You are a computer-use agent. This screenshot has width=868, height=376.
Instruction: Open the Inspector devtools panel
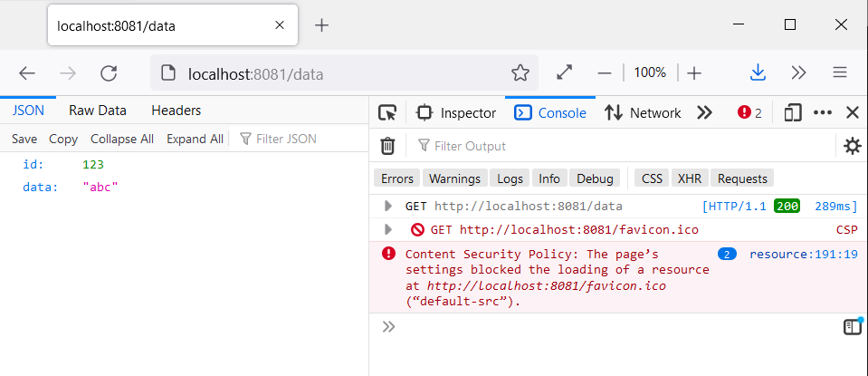click(456, 113)
